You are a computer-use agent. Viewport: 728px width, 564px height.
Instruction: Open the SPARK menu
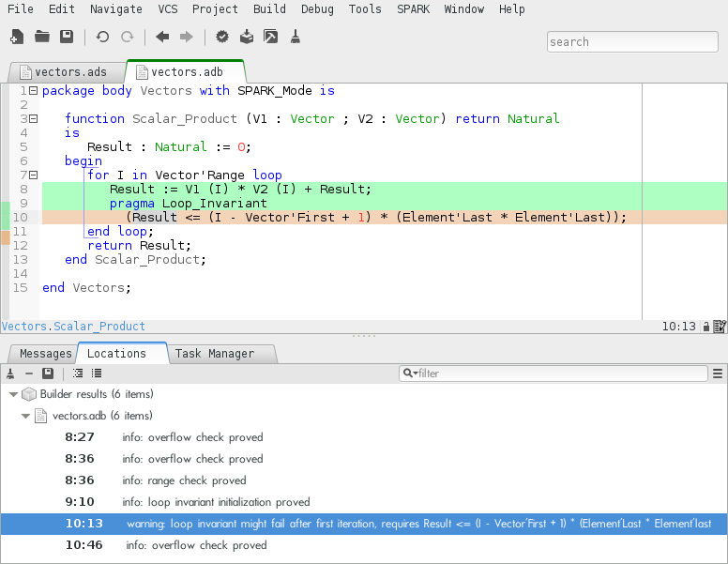tap(413, 9)
